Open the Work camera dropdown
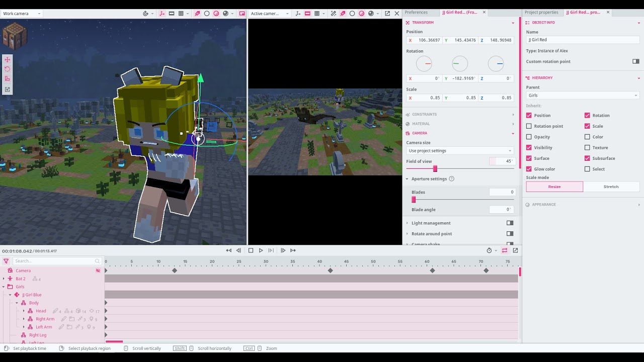 tap(22, 14)
